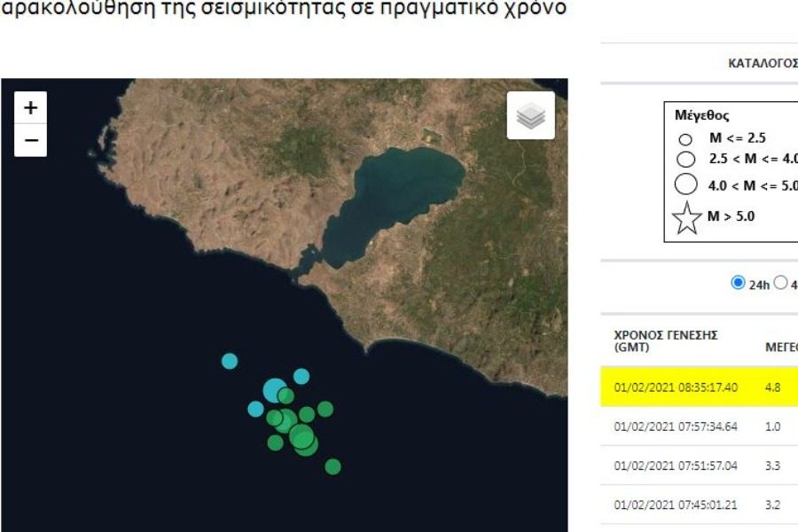The image size is (798, 532).
Task: Zoom out of the map with minus button
Action: click(31, 140)
